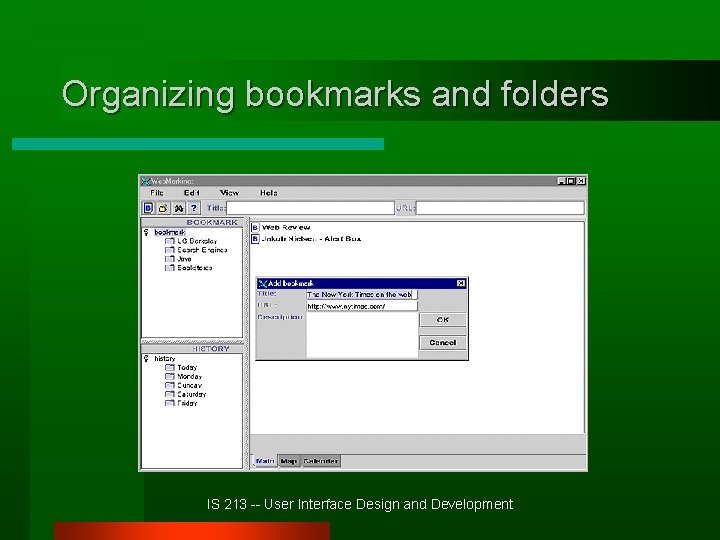
Task: Select the UC Berkeley folder label
Action: [197, 241]
